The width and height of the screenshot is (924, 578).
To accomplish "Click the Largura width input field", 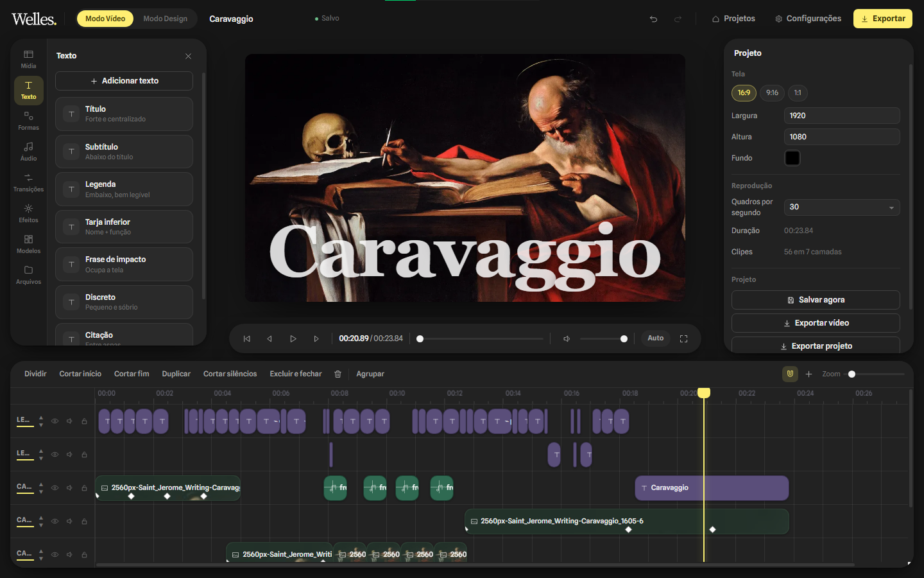I will [842, 116].
